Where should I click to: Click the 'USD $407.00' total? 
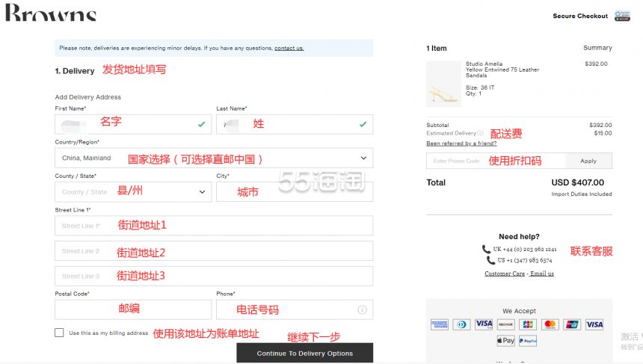[x=577, y=182]
